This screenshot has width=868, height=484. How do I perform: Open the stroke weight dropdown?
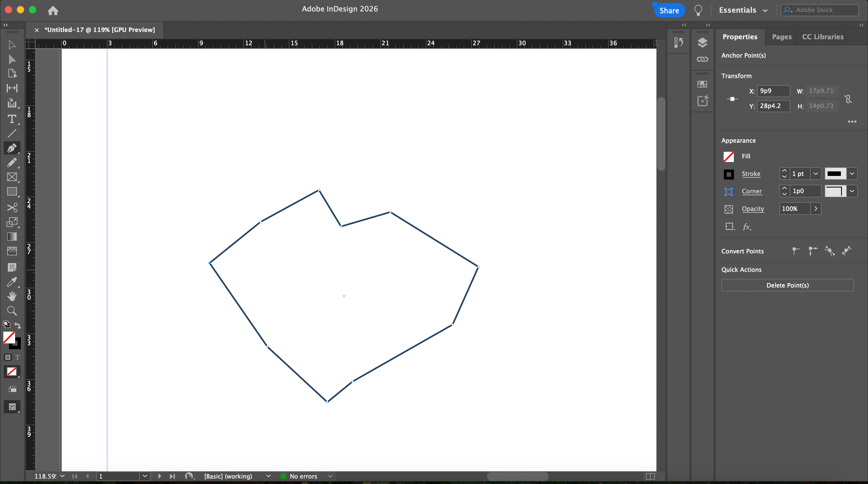click(x=816, y=174)
